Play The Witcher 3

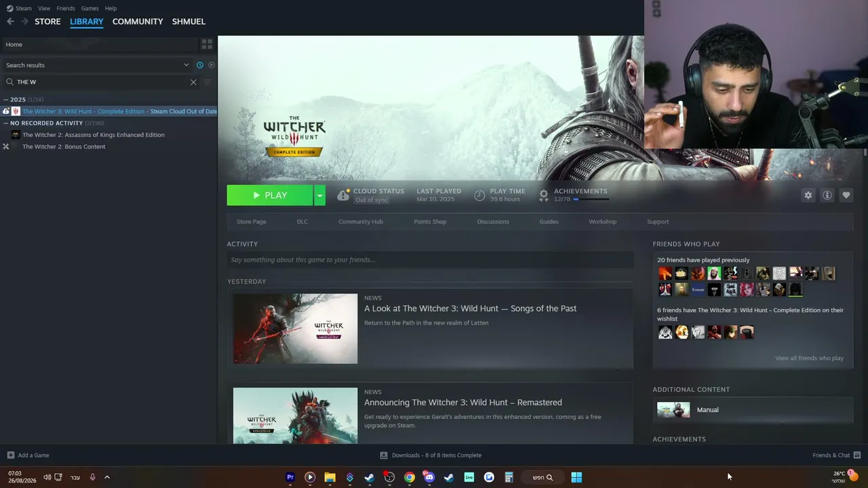coord(270,195)
